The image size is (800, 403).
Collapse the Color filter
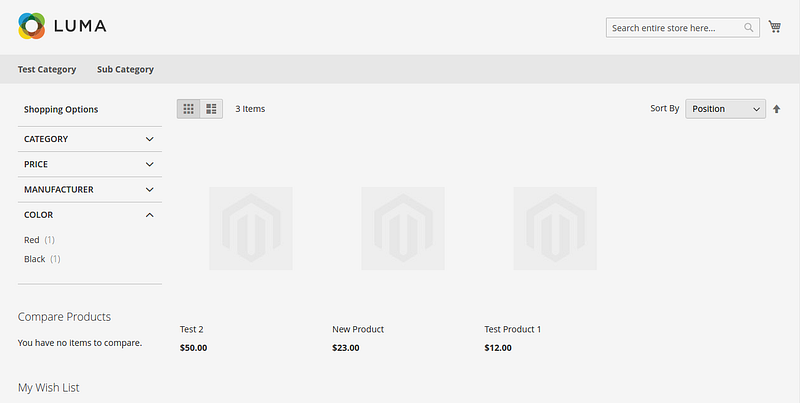90,215
